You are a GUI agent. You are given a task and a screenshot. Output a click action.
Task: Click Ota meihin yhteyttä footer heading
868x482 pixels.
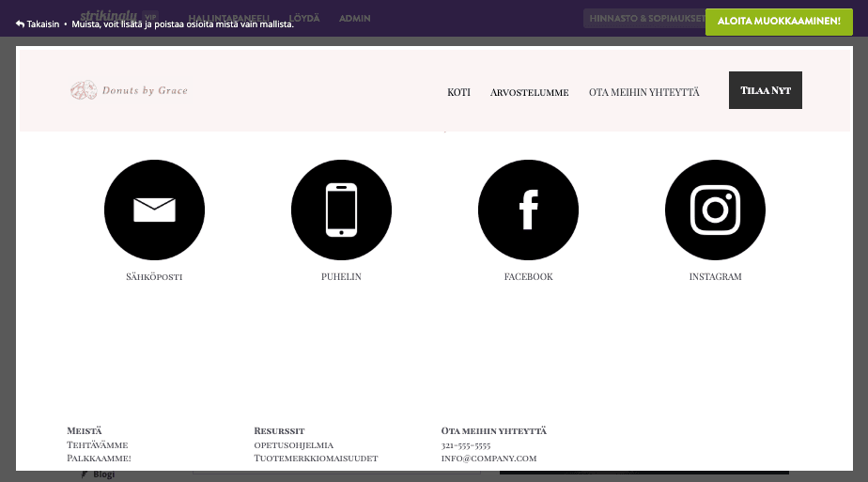494,430
